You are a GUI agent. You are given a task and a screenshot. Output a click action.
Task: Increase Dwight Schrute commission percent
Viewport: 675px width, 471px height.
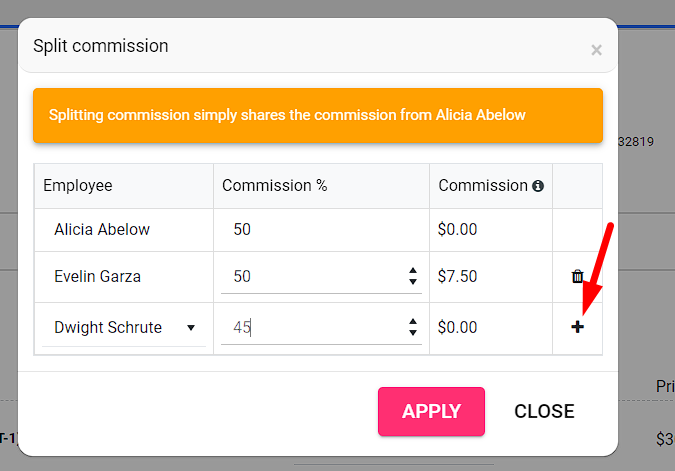click(413, 322)
